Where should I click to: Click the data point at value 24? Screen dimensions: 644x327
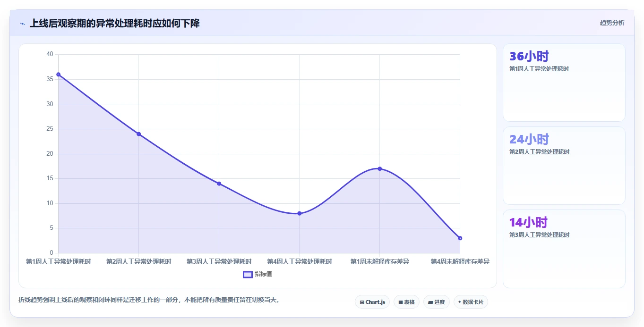138,134
